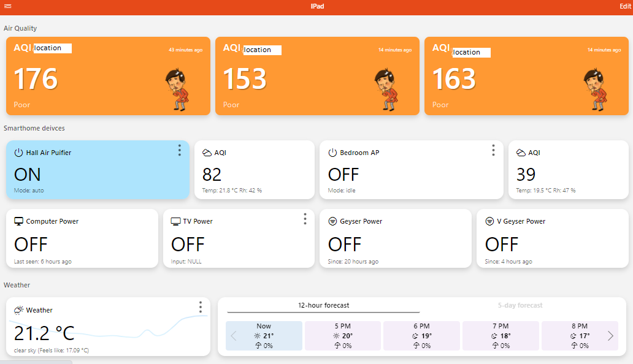Click the Bedroom AP power icon
Image resolution: width=633 pixels, height=364 pixels.
[x=332, y=153]
